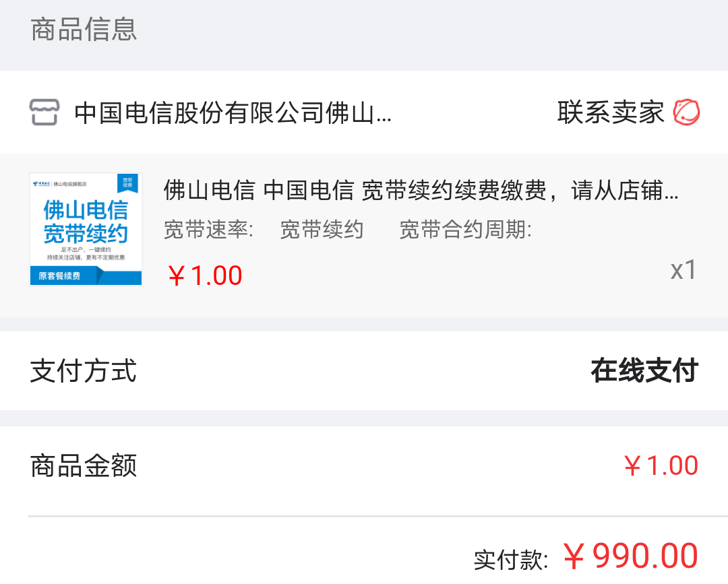Click the x1 quantity indicator

pyautogui.click(x=683, y=270)
